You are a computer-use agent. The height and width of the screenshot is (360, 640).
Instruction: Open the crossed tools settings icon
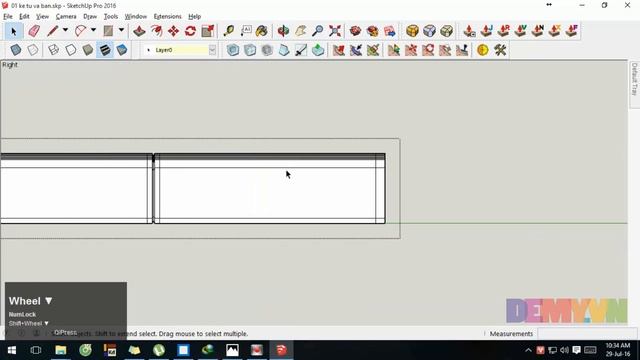coord(500,50)
